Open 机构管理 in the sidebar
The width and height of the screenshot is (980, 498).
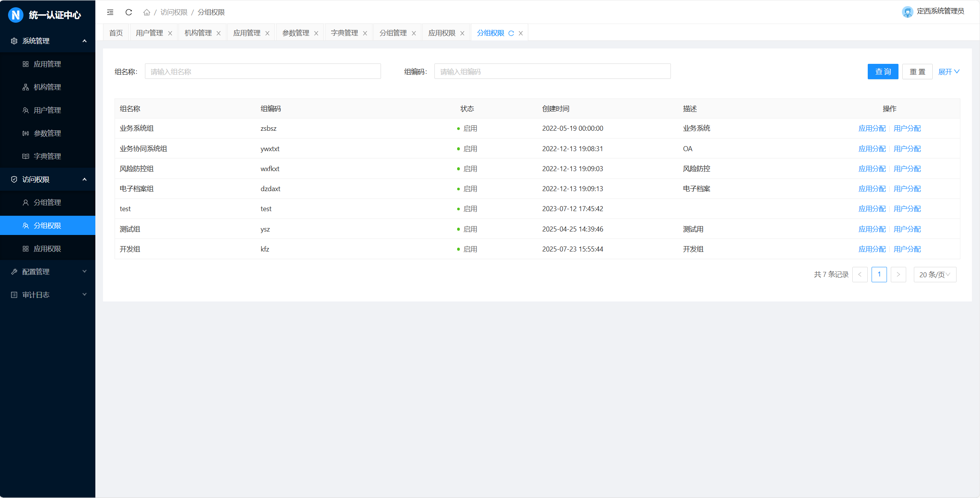tap(47, 87)
